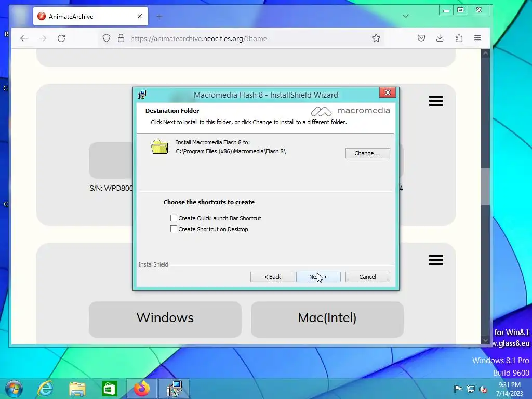The width and height of the screenshot is (532, 399).
Task: Click the volume tray icon
Action: pyautogui.click(x=483, y=389)
